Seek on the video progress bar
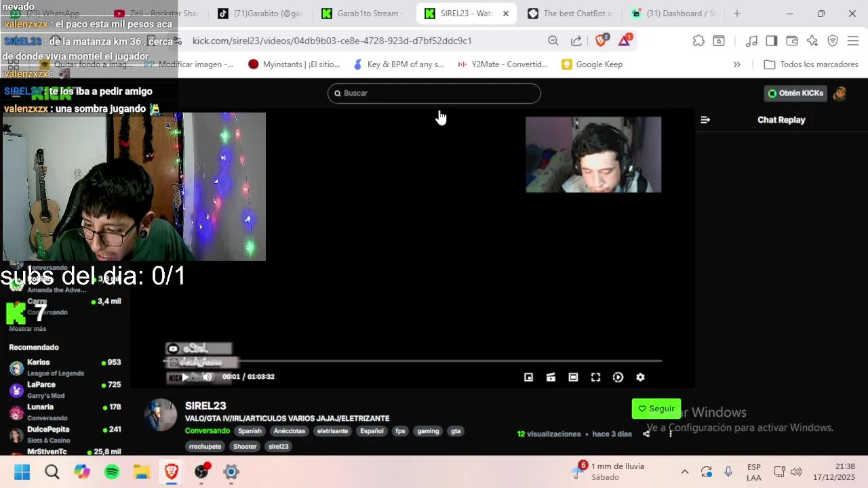Viewport: 868px width, 488px height. pyautogui.click(x=414, y=361)
